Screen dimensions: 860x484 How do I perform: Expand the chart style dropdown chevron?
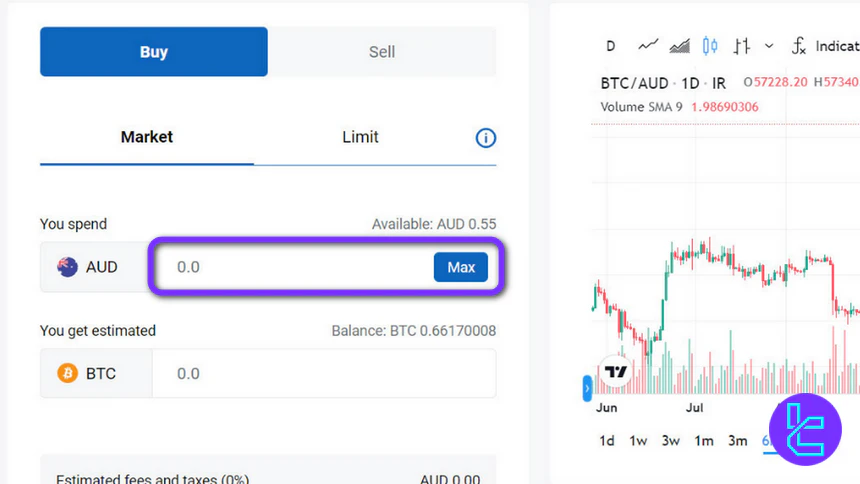[x=769, y=45]
